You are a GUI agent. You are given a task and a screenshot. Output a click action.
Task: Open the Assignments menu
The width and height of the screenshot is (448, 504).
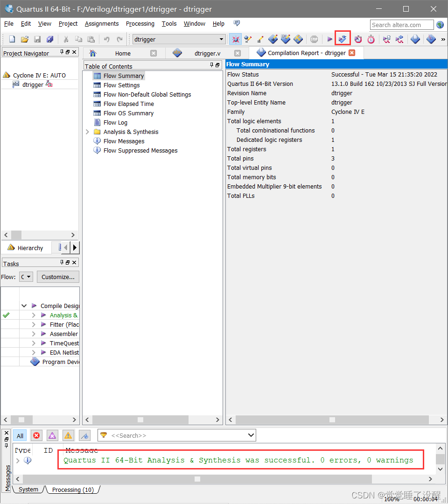click(x=102, y=23)
